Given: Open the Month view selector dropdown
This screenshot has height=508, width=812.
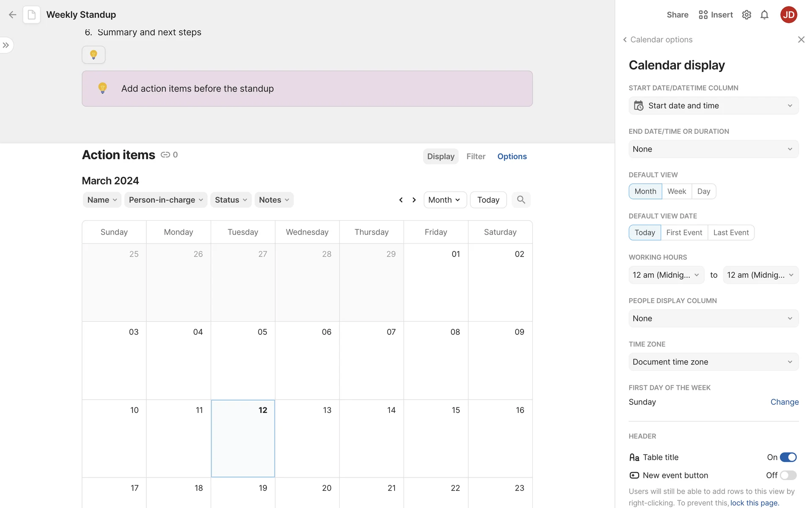Looking at the screenshot, I should pyautogui.click(x=445, y=200).
